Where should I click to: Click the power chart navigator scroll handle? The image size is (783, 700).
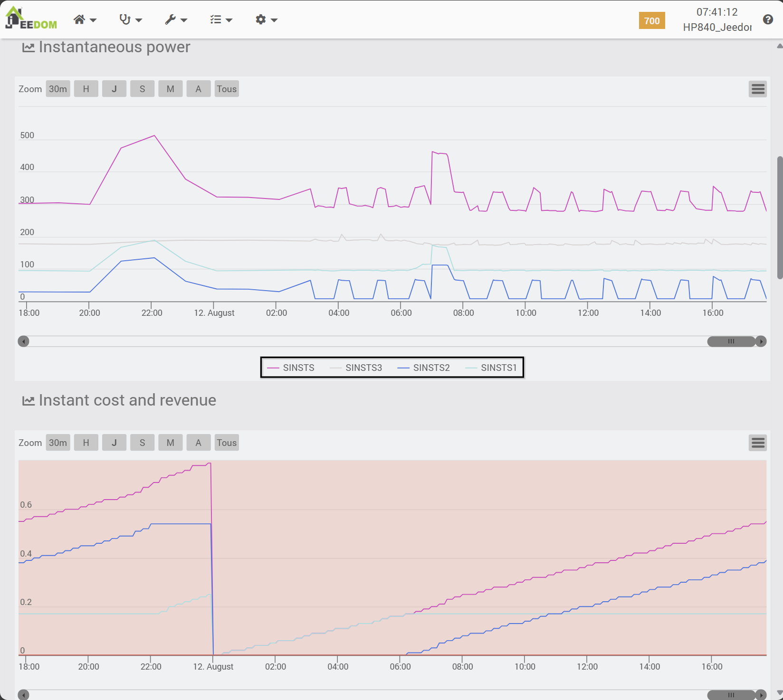(731, 341)
